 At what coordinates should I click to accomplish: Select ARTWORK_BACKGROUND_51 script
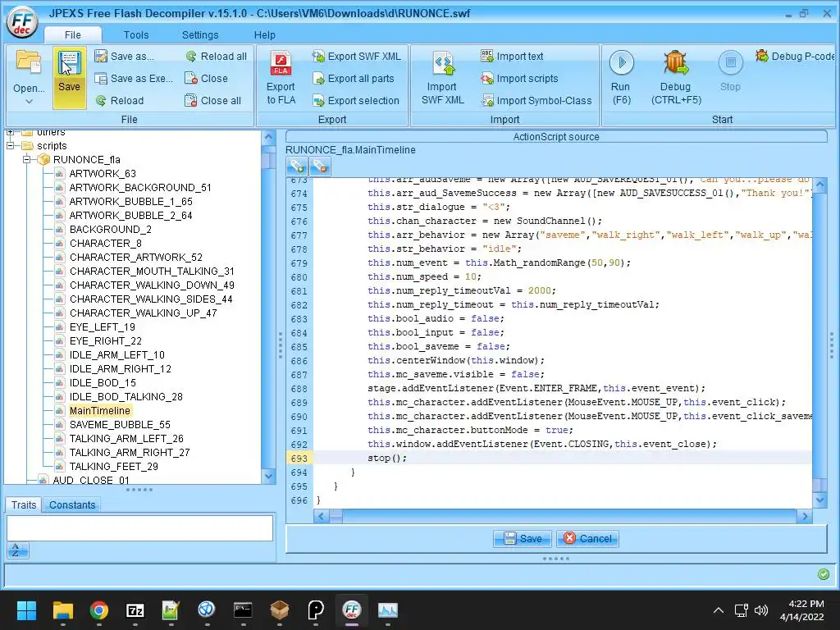click(x=139, y=188)
